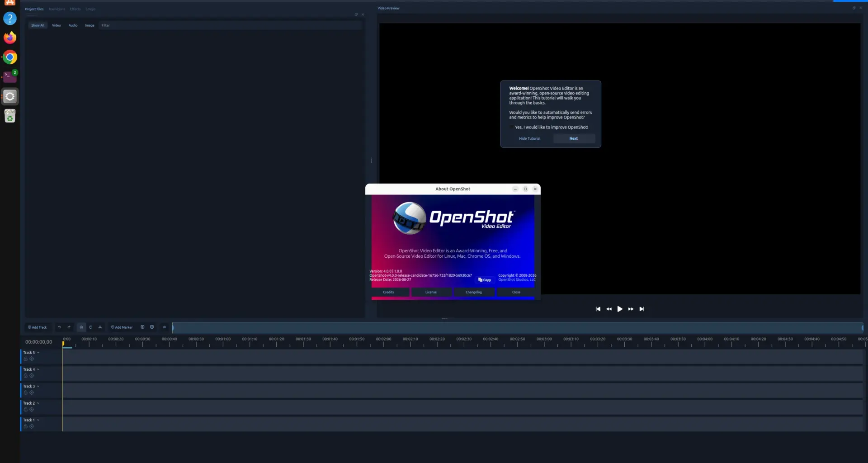Open Trash from the dock
Image resolution: width=868 pixels, height=463 pixels.
pyautogui.click(x=10, y=116)
